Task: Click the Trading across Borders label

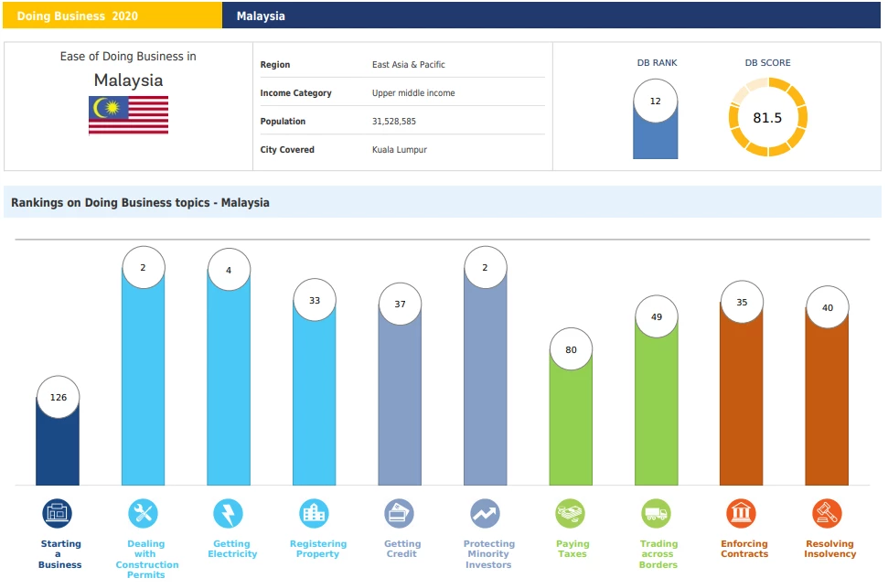Action: [x=658, y=554]
